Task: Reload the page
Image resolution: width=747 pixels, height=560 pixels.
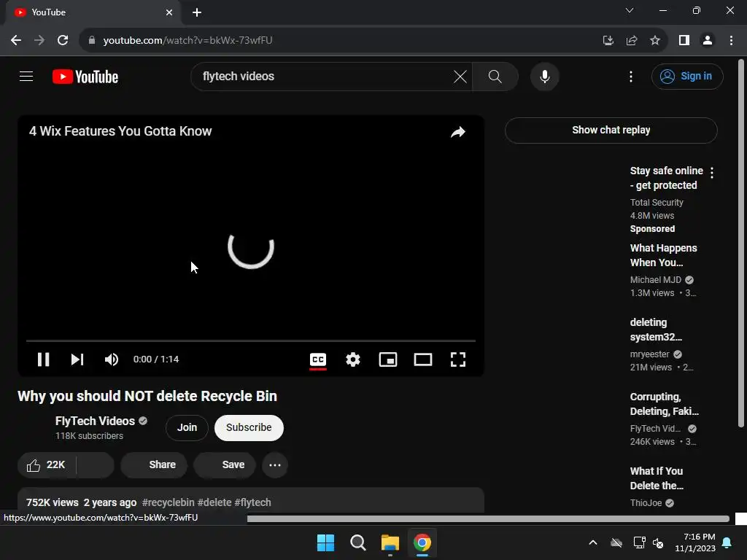Action: tap(63, 41)
